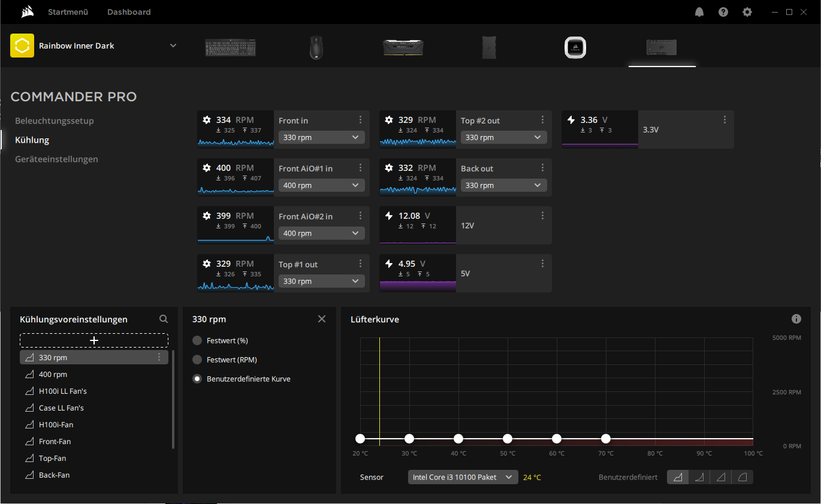Open Geräteeinstellungen in sidebar
The image size is (821, 504).
pos(56,159)
